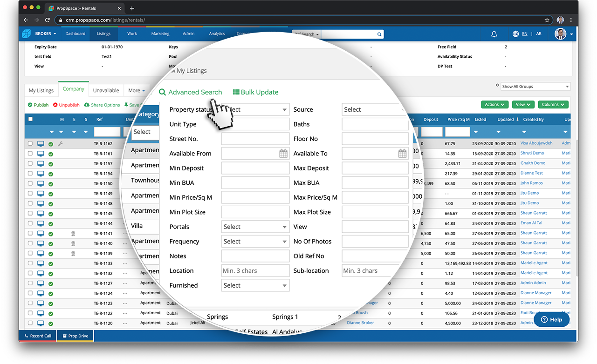Click the Ref column filter input
597x364 pixels.
(107, 132)
